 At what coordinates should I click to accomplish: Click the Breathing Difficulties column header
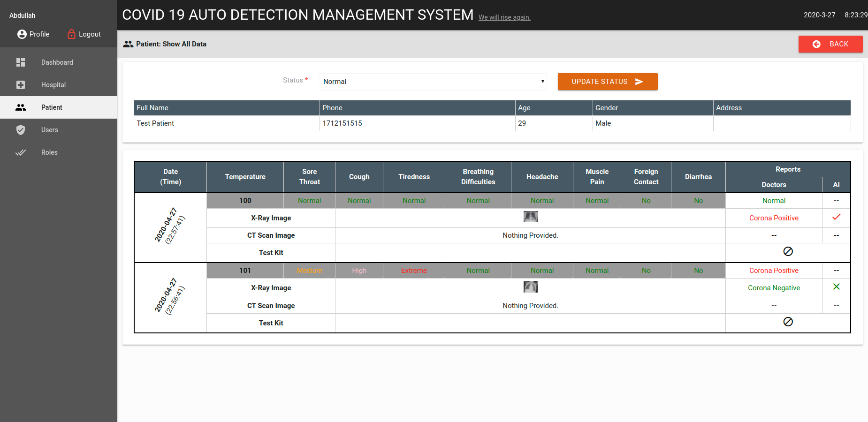pos(478,177)
